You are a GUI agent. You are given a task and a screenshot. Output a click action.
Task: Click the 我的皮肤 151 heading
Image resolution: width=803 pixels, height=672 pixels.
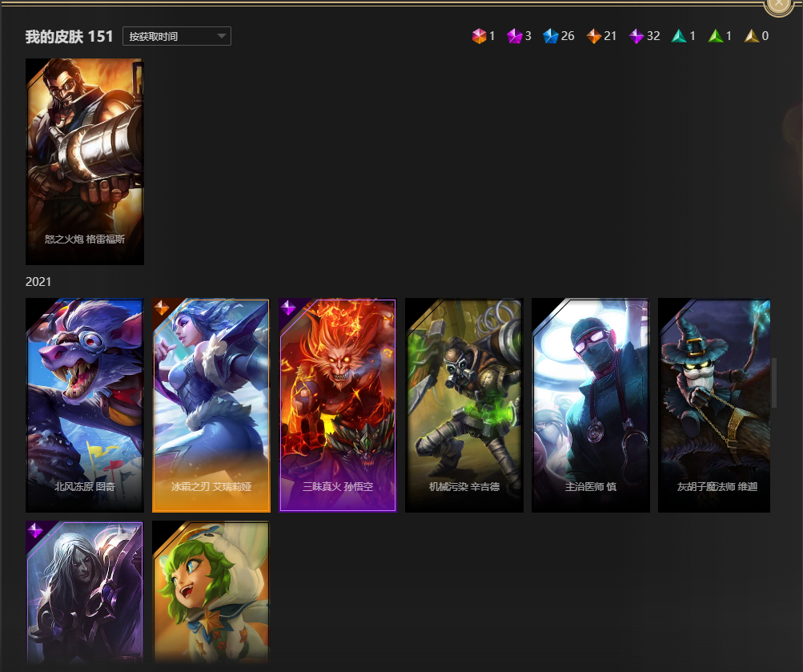point(69,36)
